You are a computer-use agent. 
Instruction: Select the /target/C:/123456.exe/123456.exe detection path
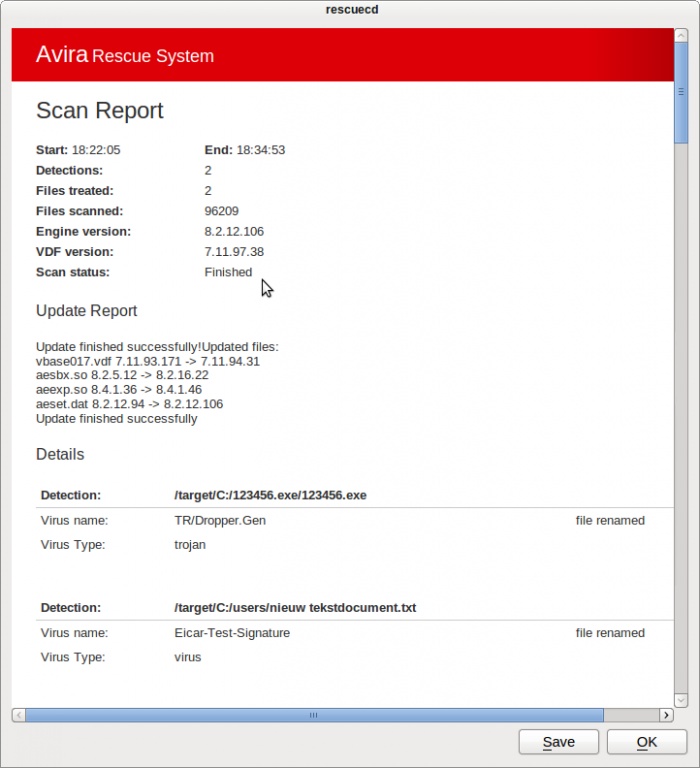click(x=270, y=495)
